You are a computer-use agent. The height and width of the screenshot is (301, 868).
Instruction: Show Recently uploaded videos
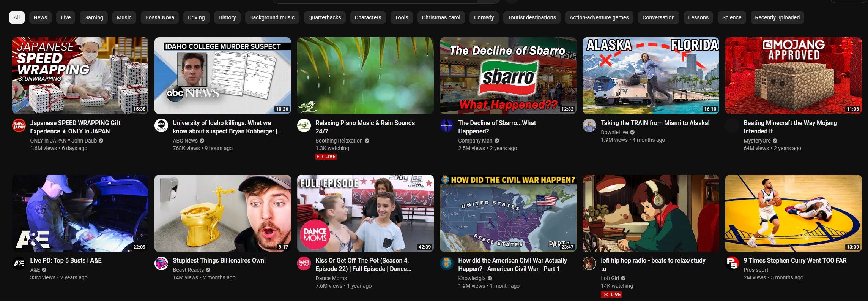tap(777, 17)
